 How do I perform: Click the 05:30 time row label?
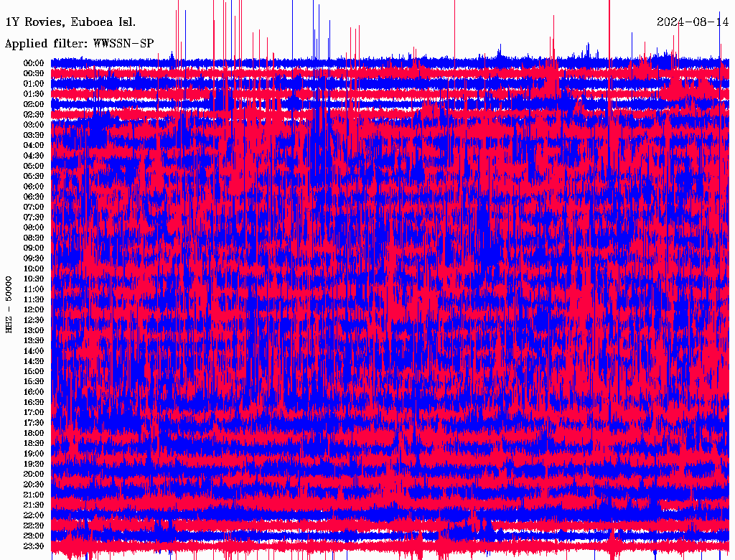point(34,177)
